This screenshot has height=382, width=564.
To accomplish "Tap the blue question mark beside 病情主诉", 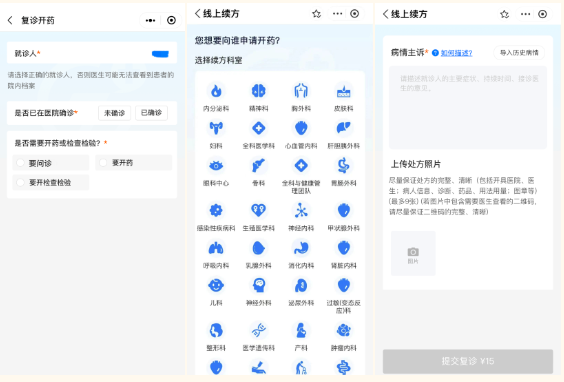I will pyautogui.click(x=435, y=53).
